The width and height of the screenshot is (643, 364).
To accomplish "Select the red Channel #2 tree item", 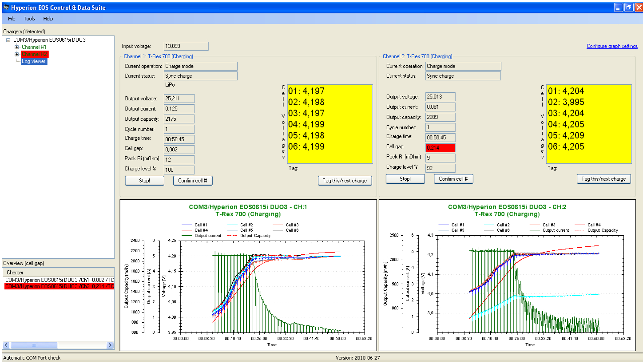I will [x=35, y=54].
